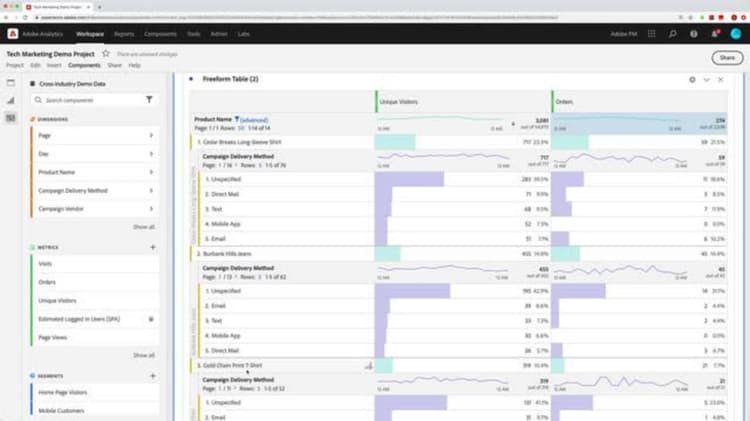Favorite the project with the star icon
The image size is (750, 421).
coord(106,54)
